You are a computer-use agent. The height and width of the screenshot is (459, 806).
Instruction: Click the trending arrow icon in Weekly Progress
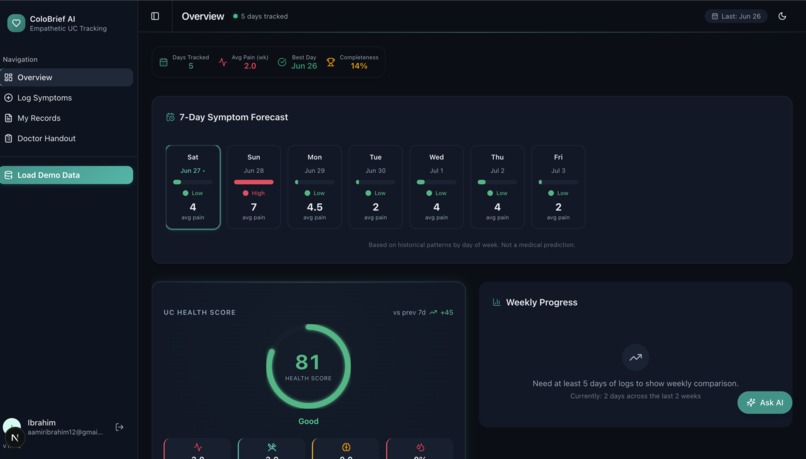tap(635, 357)
